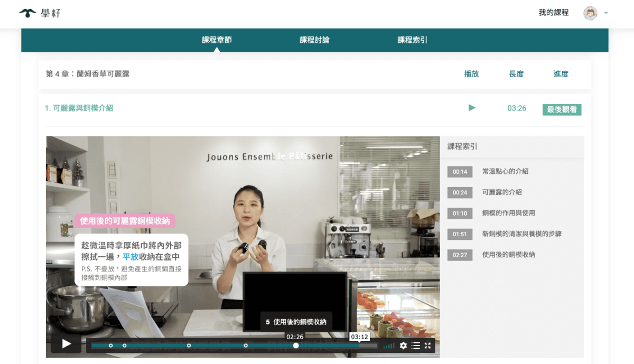Click play triangle in lesson row

pyautogui.click(x=472, y=108)
